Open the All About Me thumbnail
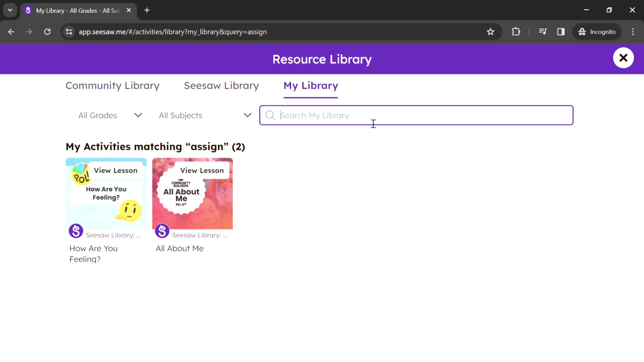Viewport: 644px width, 362px height. pos(193,193)
